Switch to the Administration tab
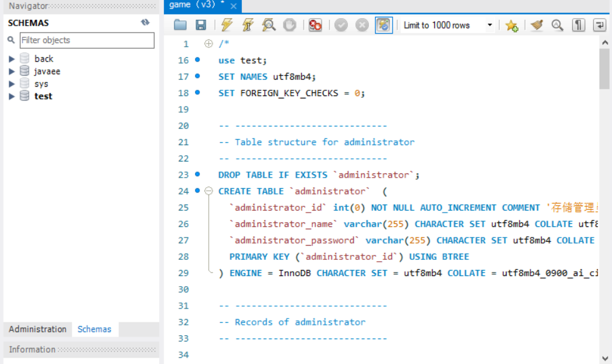612x364 pixels. point(37,329)
